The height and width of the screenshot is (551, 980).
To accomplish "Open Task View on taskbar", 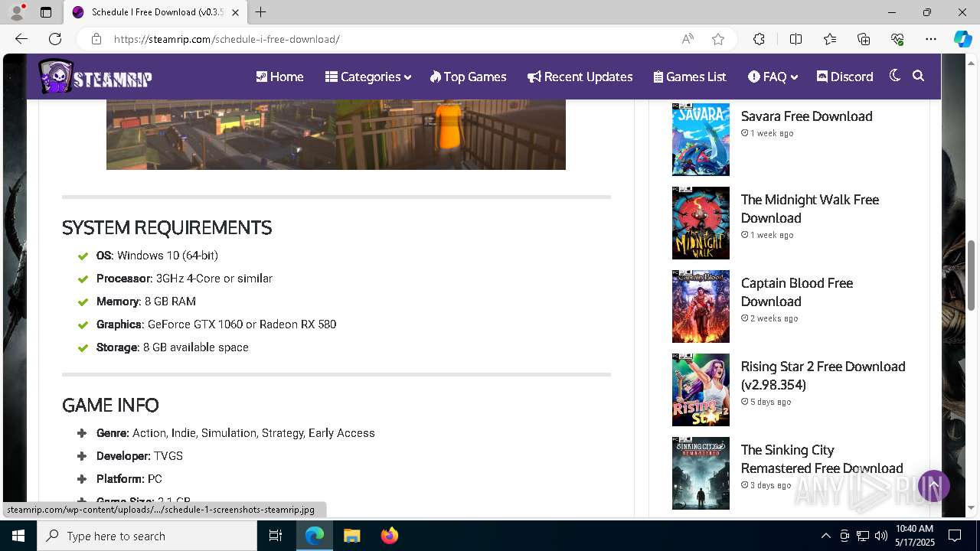I will coord(276,536).
